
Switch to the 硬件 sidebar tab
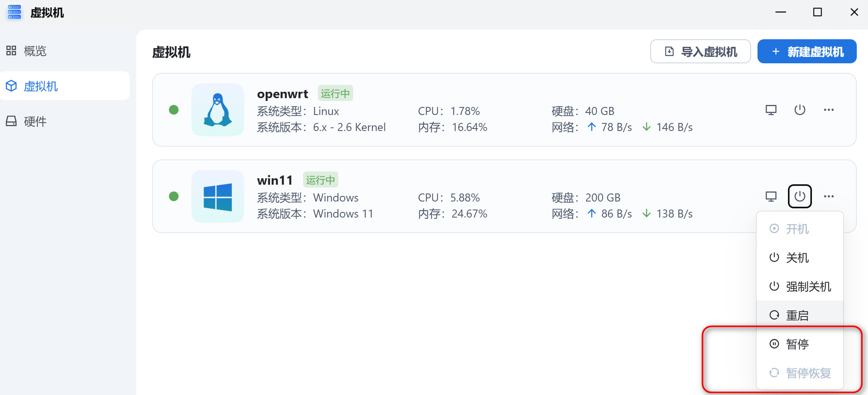[x=35, y=121]
